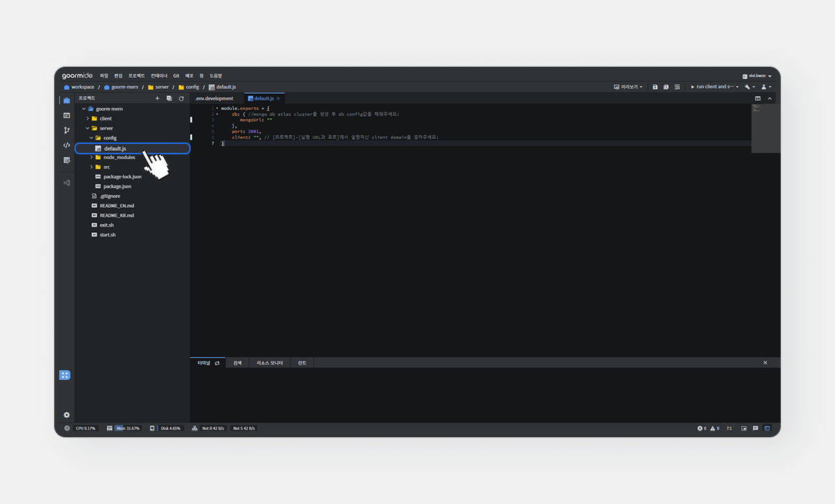Screen dimensions: 835x504
Task: Open the run command dropdown arrow
Action: click(738, 87)
